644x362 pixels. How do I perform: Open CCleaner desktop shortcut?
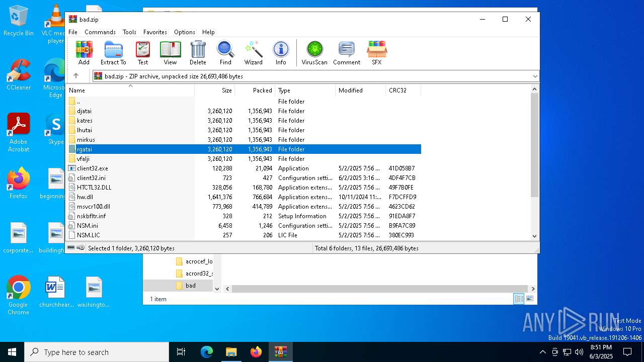tap(19, 75)
